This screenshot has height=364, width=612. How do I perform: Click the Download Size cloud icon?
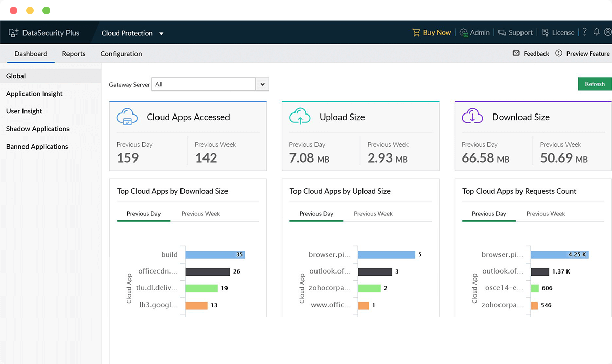(x=472, y=117)
